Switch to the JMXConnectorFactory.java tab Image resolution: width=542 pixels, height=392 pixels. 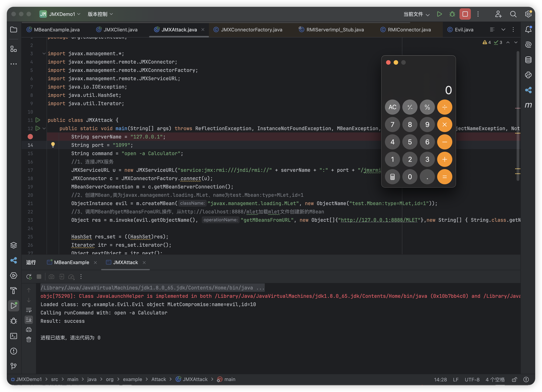[x=248, y=30]
